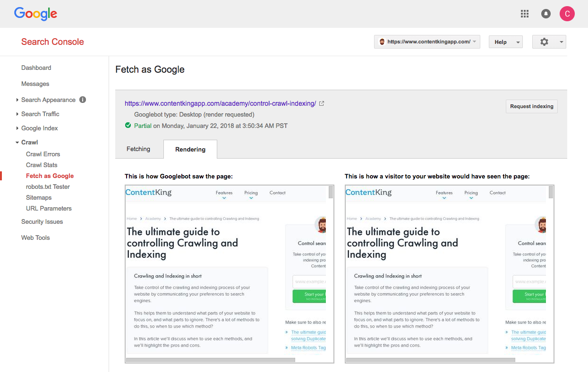Open Messages in the sidebar

[x=35, y=84]
